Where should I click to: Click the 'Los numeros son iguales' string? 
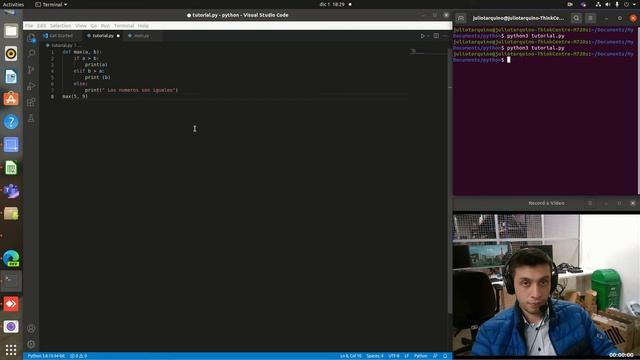pos(141,90)
